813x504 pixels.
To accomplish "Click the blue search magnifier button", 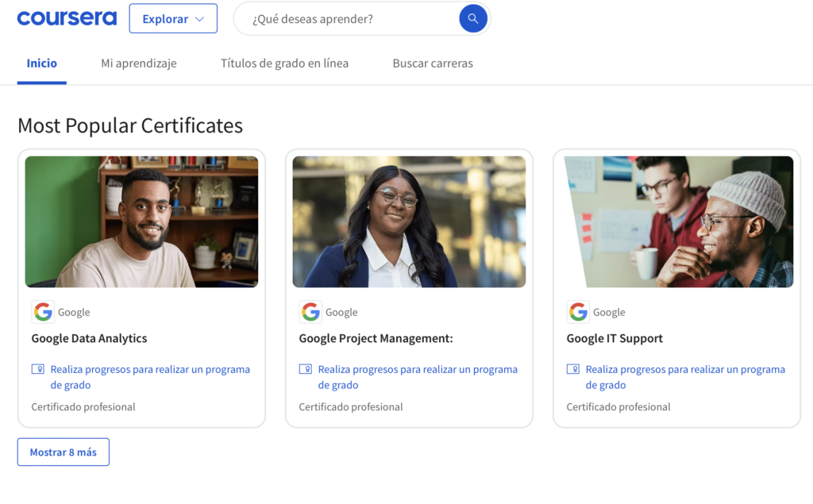I will [473, 19].
